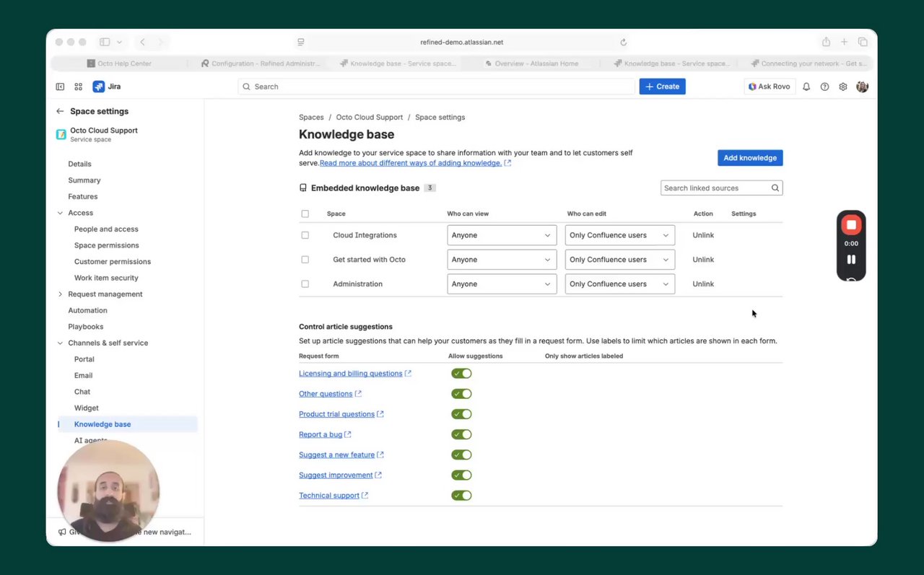Toggle suggestions for Technical support
924x575 pixels.
(461, 496)
